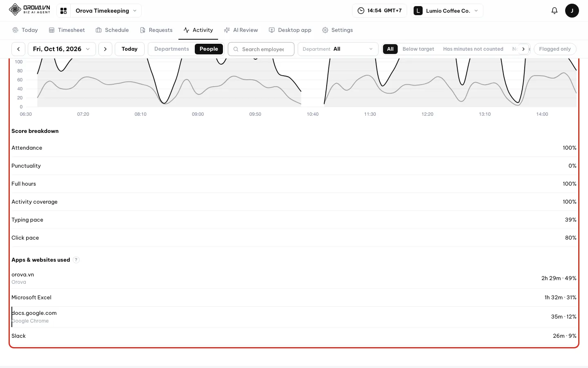Click the Attendance score row
Viewport: 588px width, 368px height.
pos(294,148)
